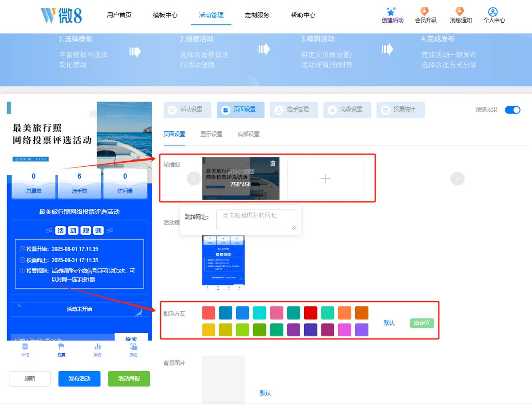Screen dimensions: 532x405
Task: Pick the yellow swatch starting the second row
Action: pos(209,330)
